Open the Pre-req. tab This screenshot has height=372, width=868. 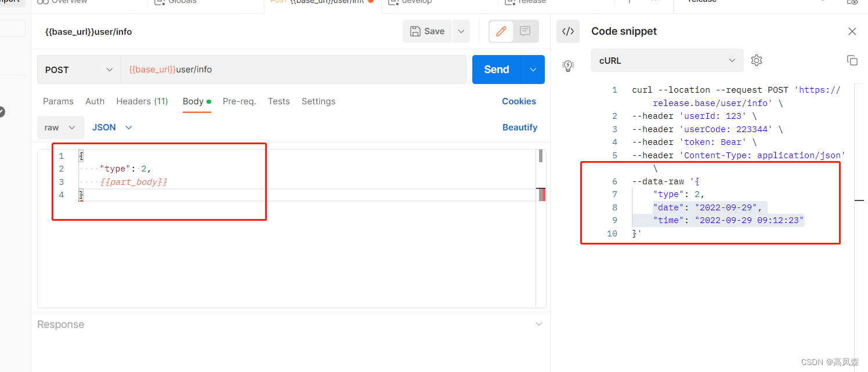239,101
